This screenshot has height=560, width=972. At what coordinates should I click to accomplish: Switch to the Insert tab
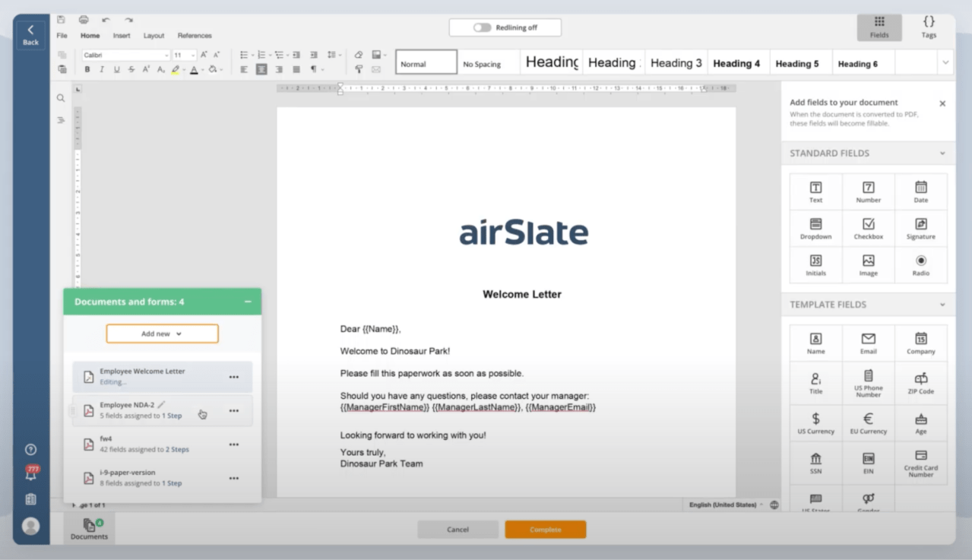(122, 35)
